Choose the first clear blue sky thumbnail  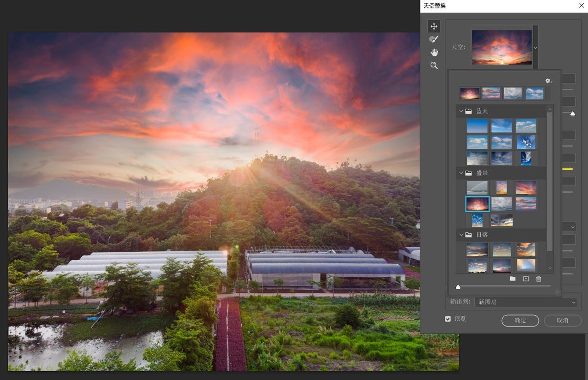pyautogui.click(x=477, y=126)
